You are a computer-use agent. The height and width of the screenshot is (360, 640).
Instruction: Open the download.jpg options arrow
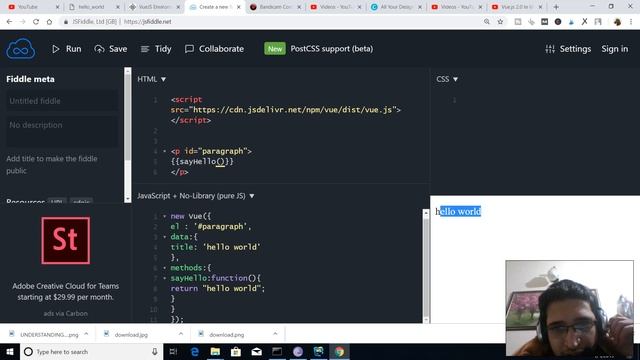pos(181,334)
